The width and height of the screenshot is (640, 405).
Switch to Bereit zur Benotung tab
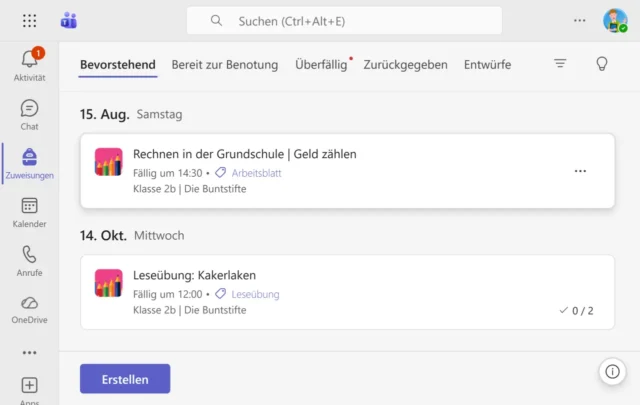click(224, 65)
